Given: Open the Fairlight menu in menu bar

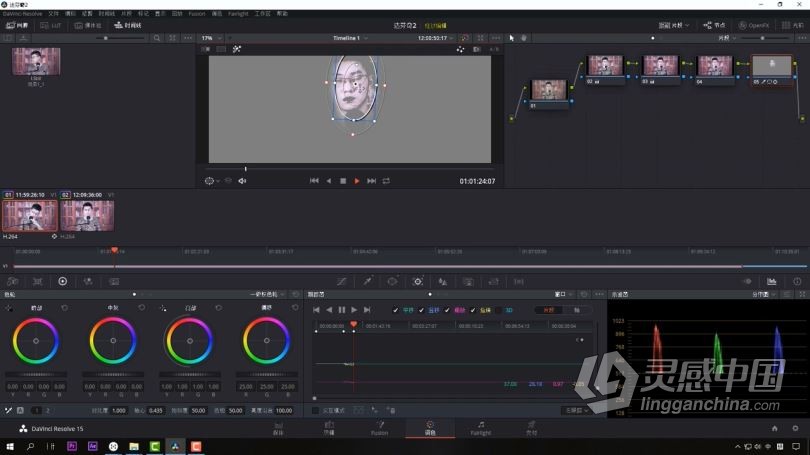Looking at the screenshot, I should coord(238,13).
